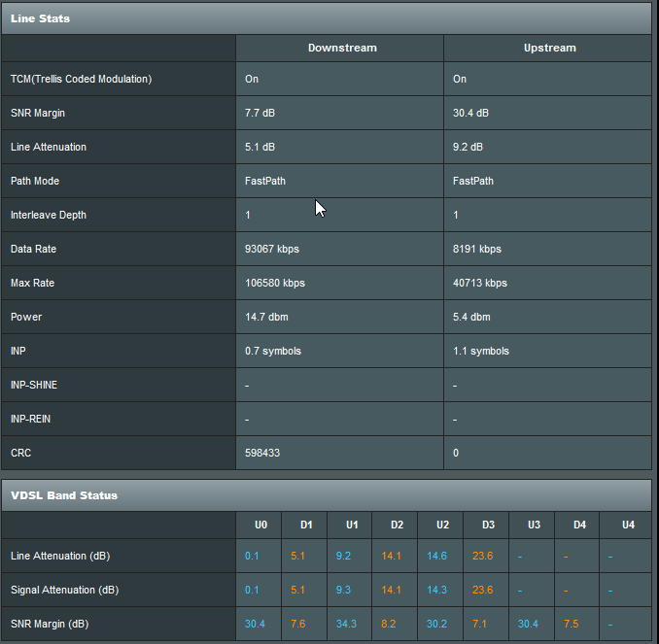Screen dimensions: 659x644
Task: Select the INP-SHINE row label
Action: coord(34,386)
